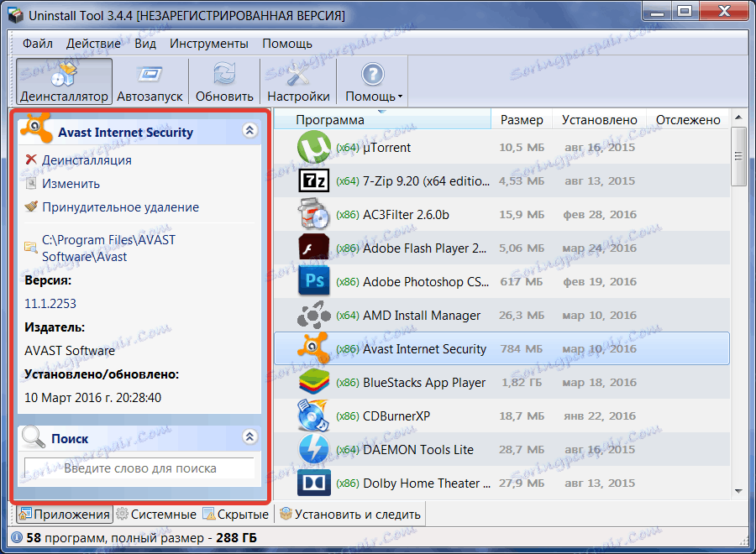The height and width of the screenshot is (554, 756).
Task: Select the µTorrent row text
Action: (386, 148)
